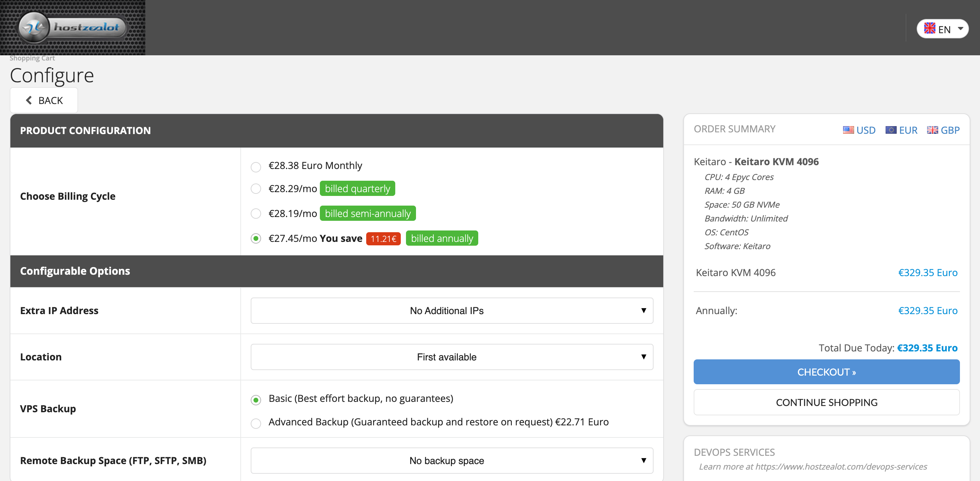Click the UK flag icon in language selector
This screenshot has width=980, height=481.
point(930,29)
